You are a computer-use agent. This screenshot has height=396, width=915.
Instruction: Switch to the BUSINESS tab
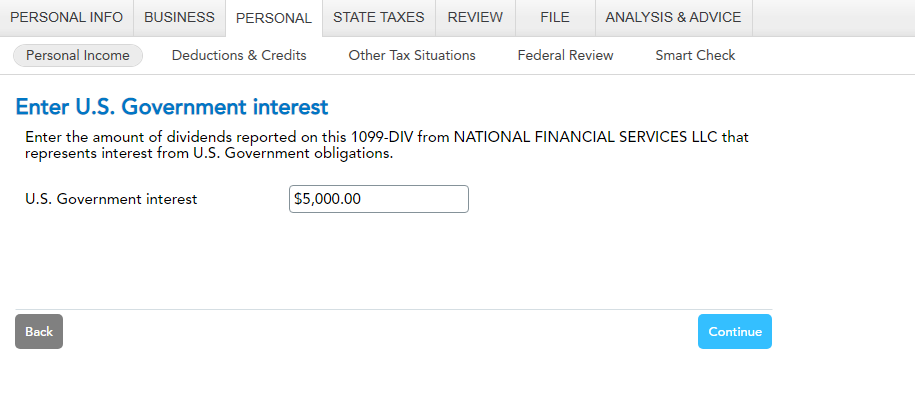179,17
